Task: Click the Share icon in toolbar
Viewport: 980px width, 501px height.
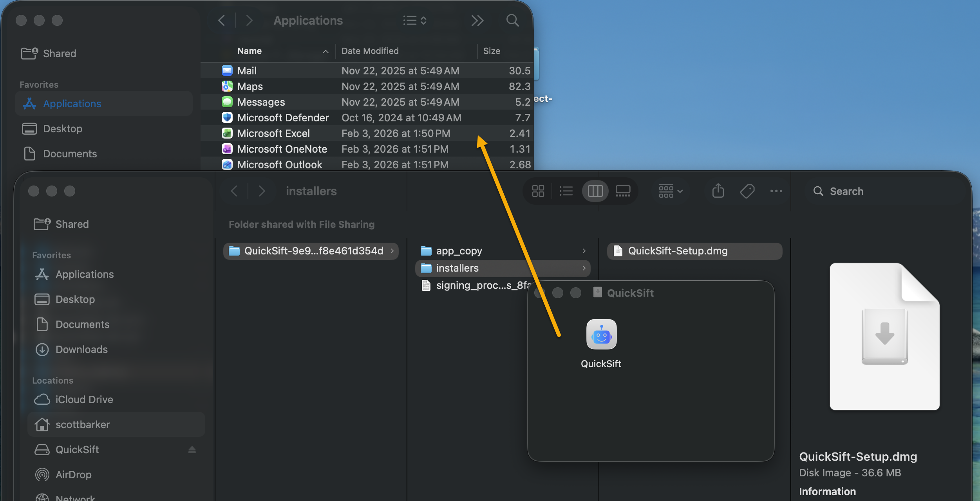Action: [x=717, y=191]
